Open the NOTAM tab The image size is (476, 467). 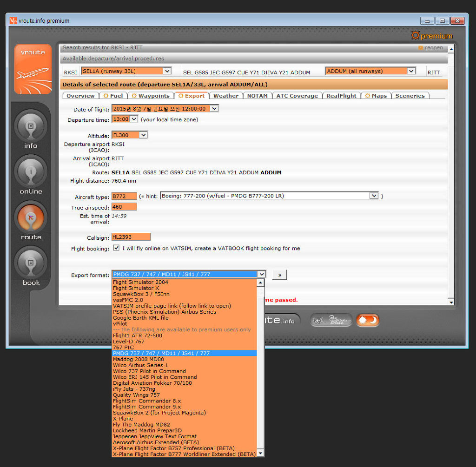pyautogui.click(x=258, y=96)
